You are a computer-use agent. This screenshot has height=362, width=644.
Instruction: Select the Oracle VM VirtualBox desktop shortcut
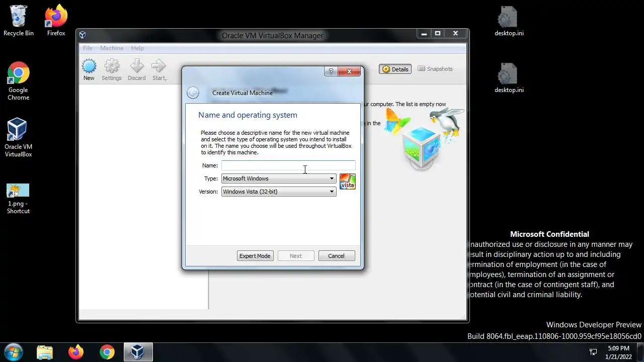(19, 138)
